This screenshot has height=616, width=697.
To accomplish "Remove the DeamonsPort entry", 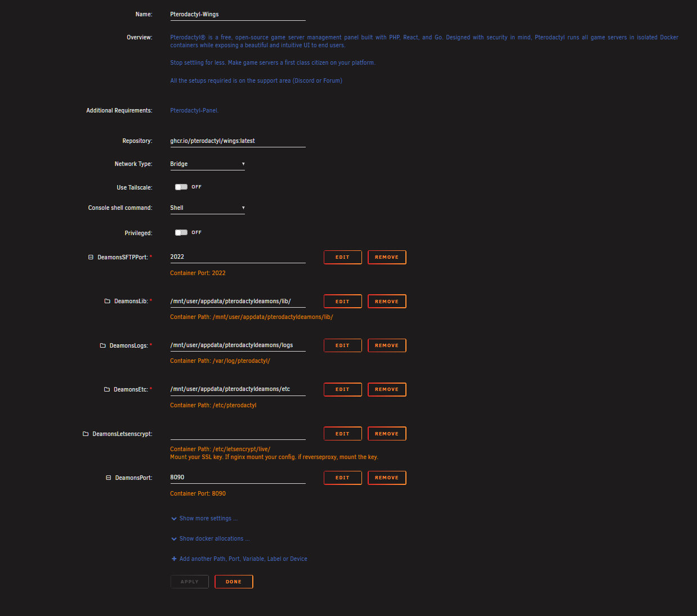I will 387,478.
